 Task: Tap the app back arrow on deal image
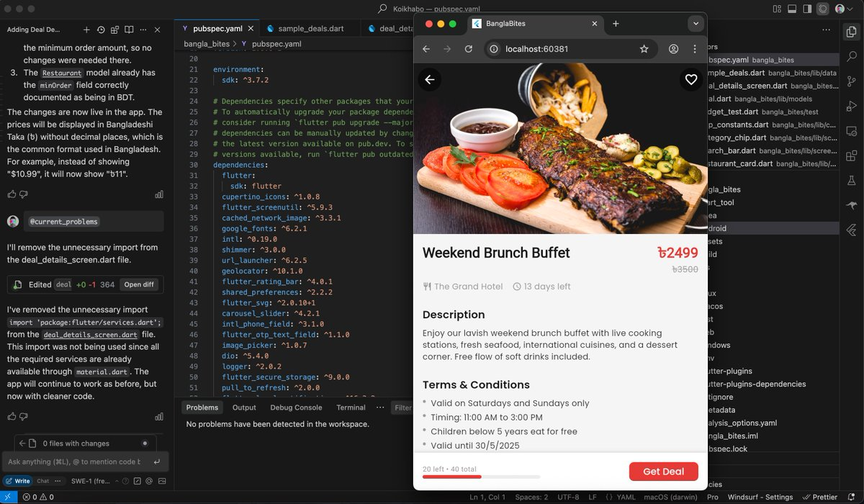pyautogui.click(x=430, y=79)
